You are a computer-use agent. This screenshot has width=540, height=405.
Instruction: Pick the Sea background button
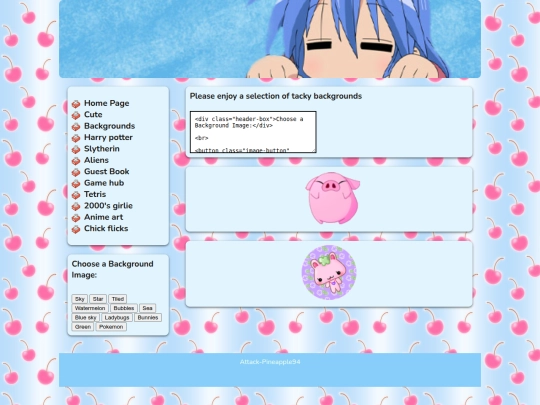click(147, 308)
